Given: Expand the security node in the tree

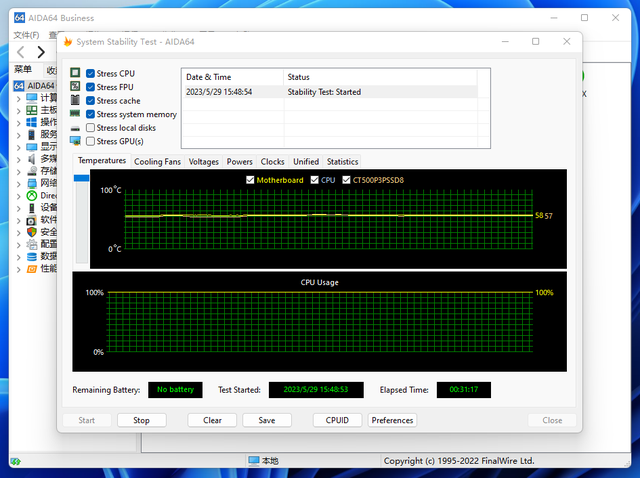Looking at the screenshot, I should tap(18, 233).
